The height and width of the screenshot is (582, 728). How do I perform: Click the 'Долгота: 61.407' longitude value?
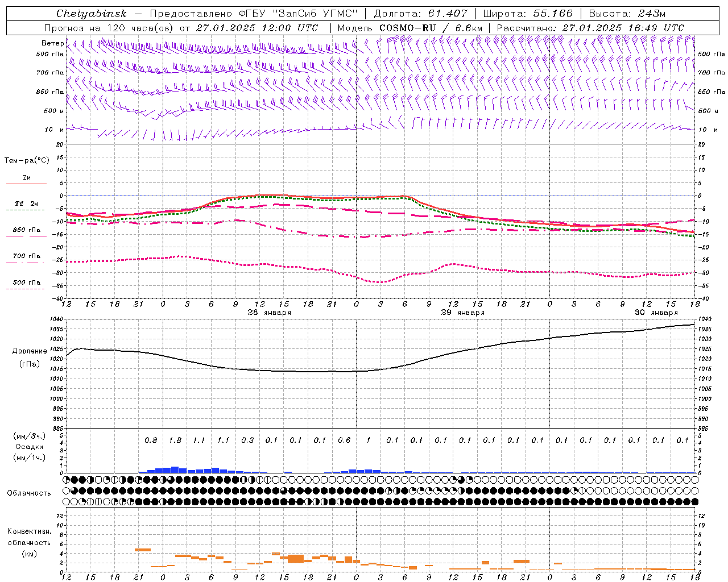click(420, 14)
